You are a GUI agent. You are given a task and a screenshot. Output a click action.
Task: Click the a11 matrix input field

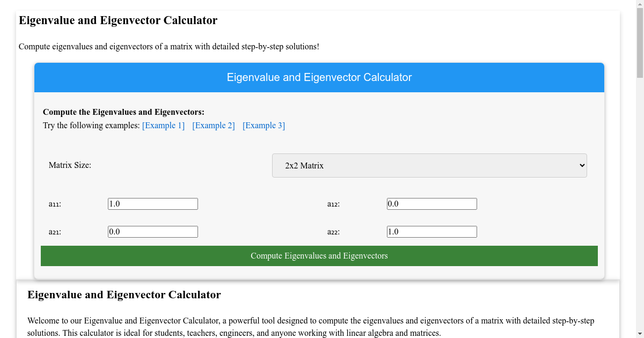point(152,203)
